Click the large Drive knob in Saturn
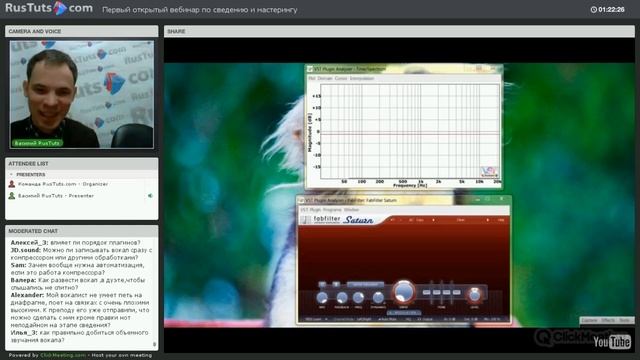640x360 pixels. [x=403, y=292]
